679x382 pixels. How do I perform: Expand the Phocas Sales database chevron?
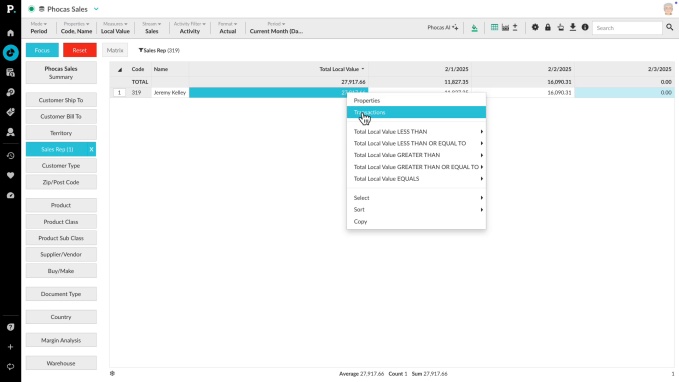pyautogui.click(x=96, y=9)
